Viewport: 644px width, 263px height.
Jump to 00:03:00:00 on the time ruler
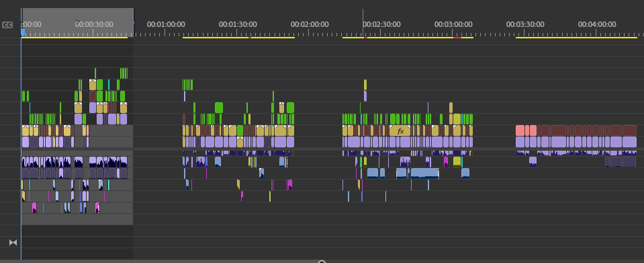(453, 24)
